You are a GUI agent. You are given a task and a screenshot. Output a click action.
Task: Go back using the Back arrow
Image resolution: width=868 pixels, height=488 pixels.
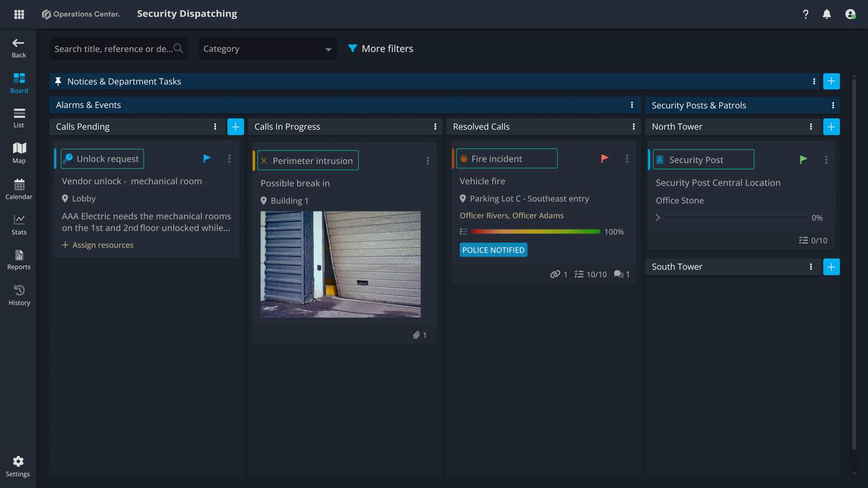click(x=19, y=48)
